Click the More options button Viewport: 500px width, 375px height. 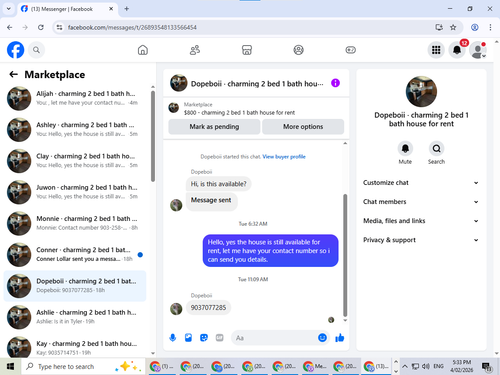(303, 127)
